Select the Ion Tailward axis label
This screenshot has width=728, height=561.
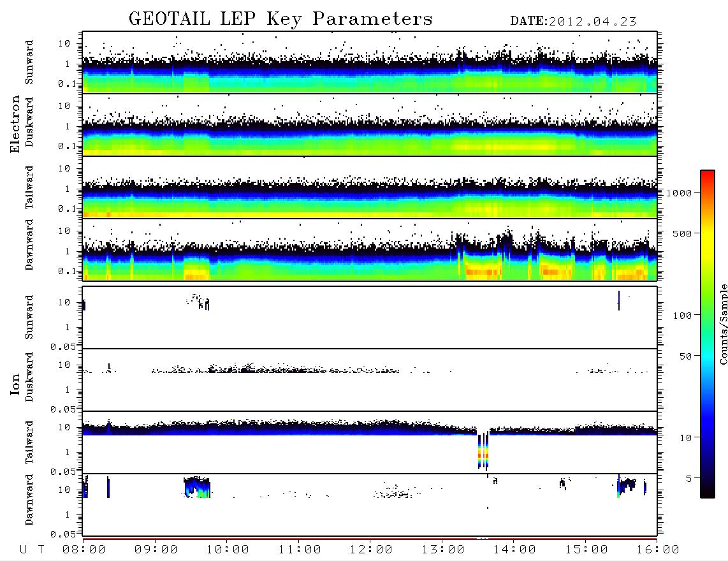coord(29,442)
